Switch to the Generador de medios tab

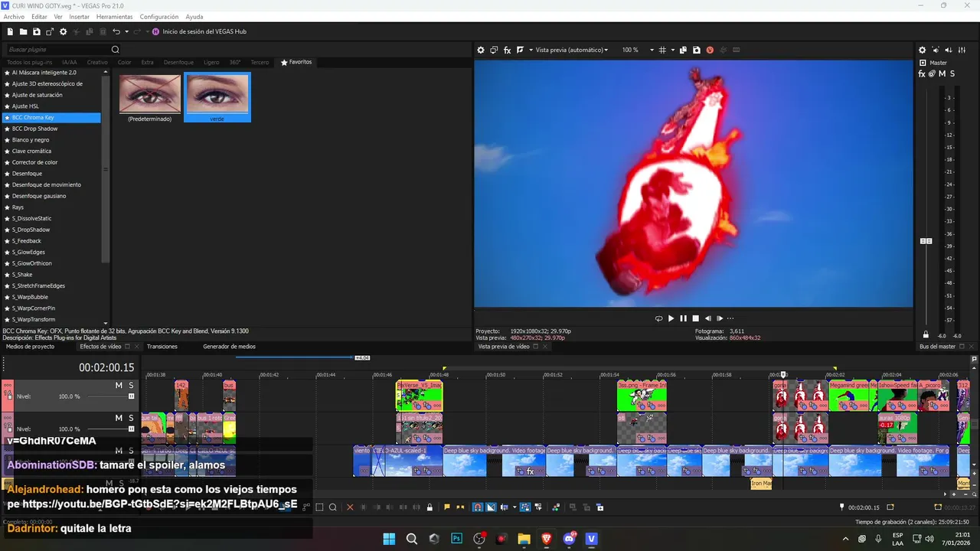click(x=229, y=347)
